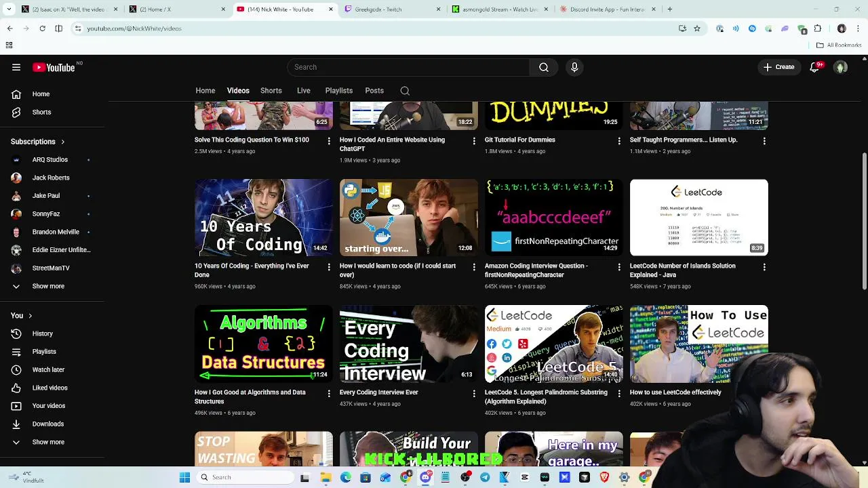
Task: Open Telegram from the taskbar
Action: (x=485, y=477)
